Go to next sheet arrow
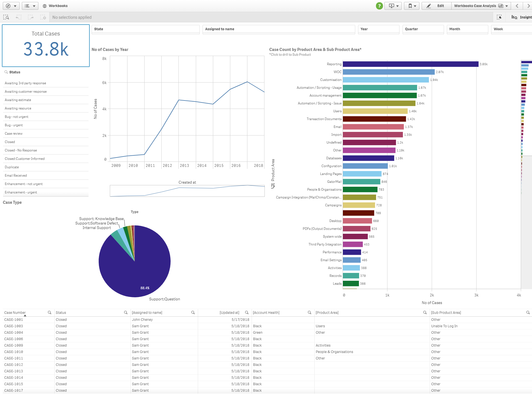Image resolution: width=532 pixels, height=395 pixels. coord(528,6)
